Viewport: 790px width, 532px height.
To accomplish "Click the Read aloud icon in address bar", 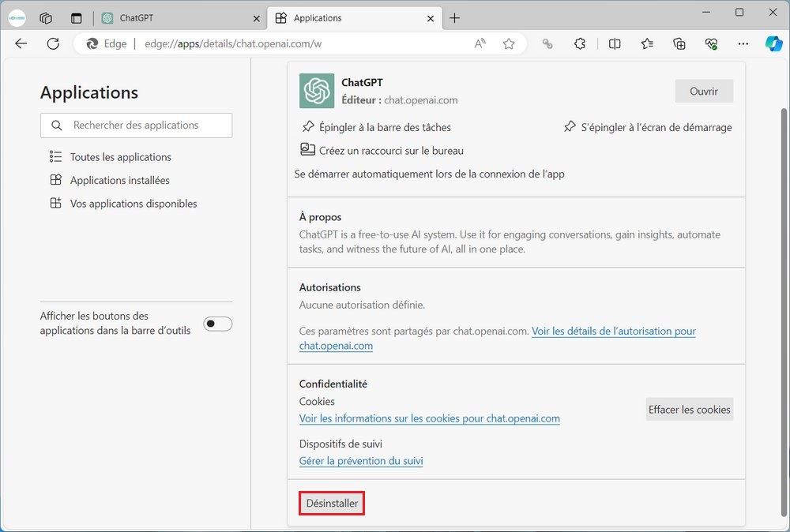I will point(480,44).
